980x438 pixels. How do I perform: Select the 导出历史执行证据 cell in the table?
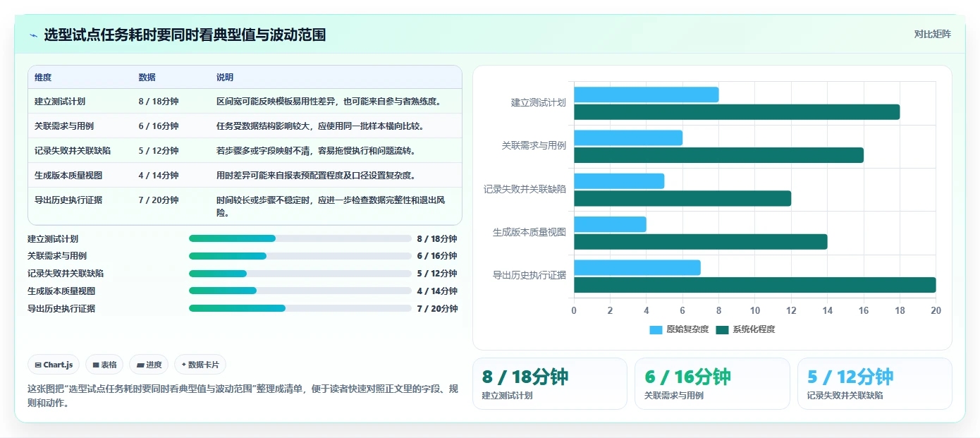(x=68, y=200)
